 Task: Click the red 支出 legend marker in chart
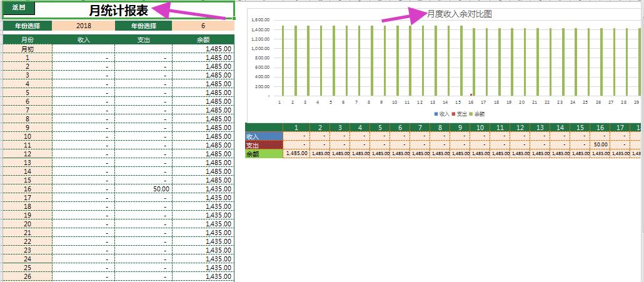tap(453, 114)
